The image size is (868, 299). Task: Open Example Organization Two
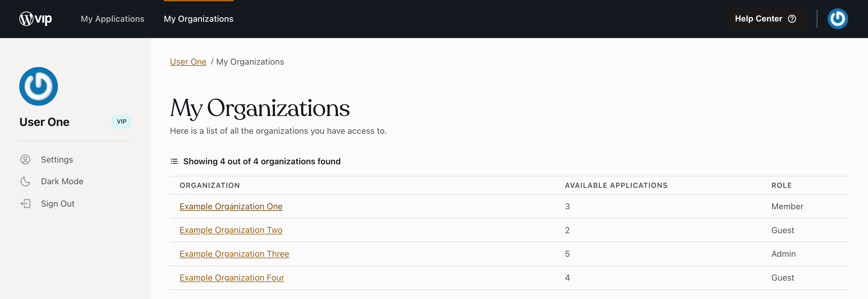coord(231,230)
